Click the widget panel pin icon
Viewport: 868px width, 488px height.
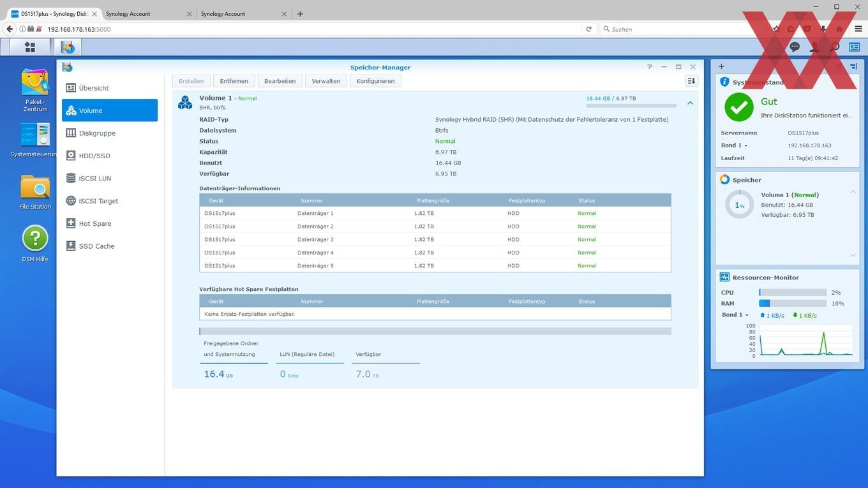coord(853,66)
